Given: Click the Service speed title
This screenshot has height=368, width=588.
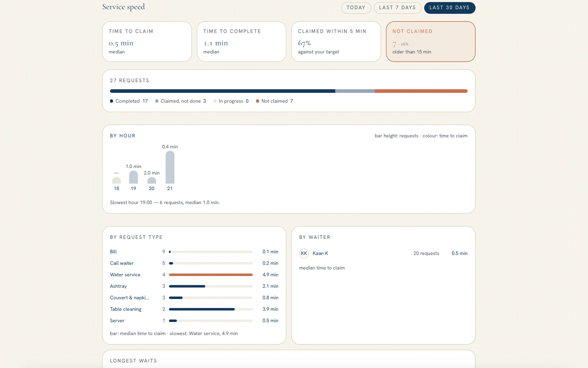Looking at the screenshot, I should click(123, 7).
